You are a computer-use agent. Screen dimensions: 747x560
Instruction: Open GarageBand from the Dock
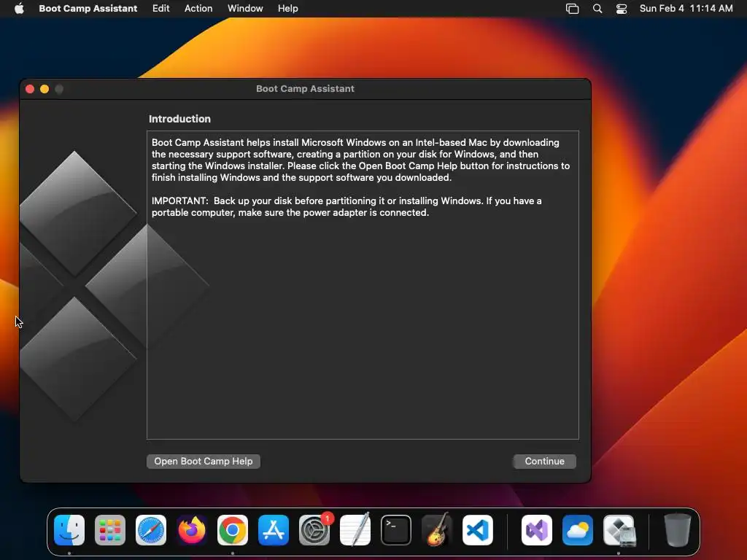[437, 530]
